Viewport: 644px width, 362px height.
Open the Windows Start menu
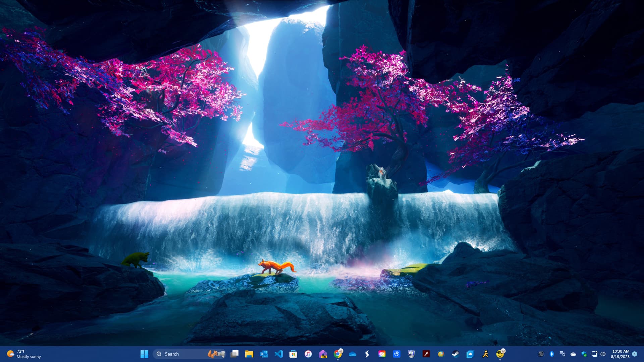coord(144,354)
